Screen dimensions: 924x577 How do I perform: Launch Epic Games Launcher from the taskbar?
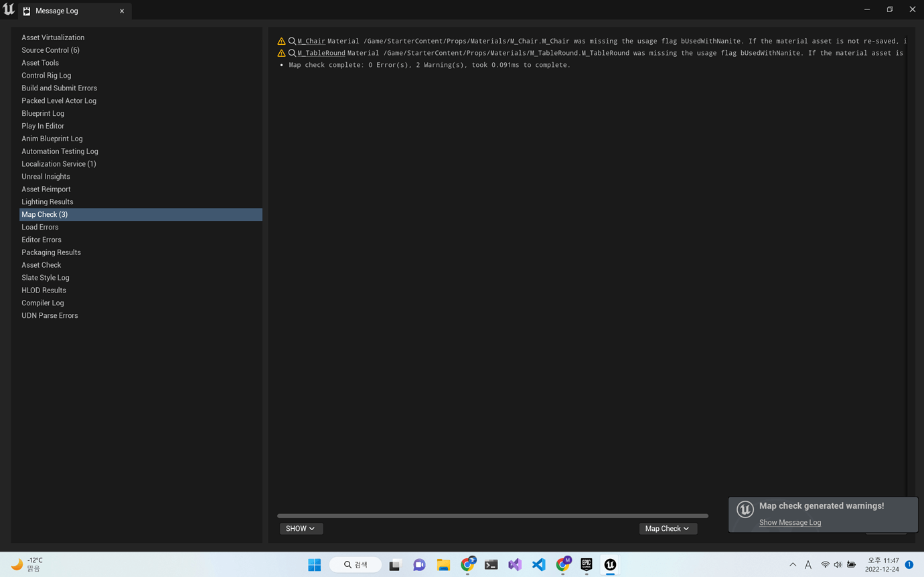pos(587,564)
